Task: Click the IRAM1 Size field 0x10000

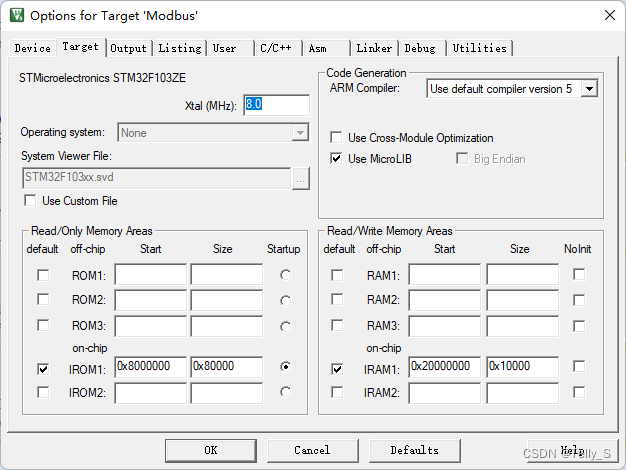Action: tap(523, 367)
